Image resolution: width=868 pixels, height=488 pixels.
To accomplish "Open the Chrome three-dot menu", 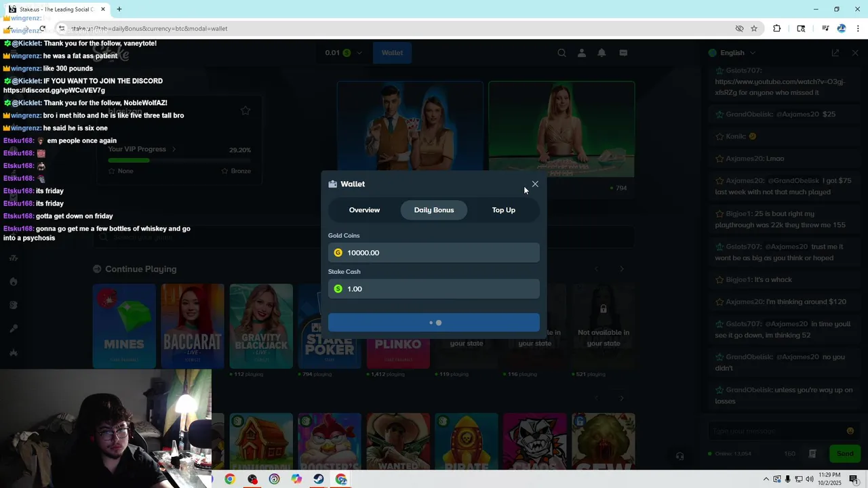I will click(858, 28).
